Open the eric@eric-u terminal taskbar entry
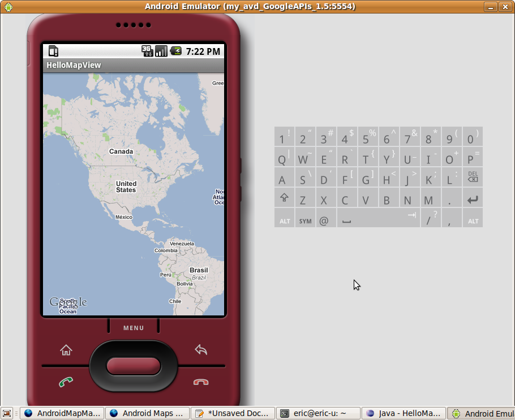The height and width of the screenshot is (420, 515). coord(318,413)
